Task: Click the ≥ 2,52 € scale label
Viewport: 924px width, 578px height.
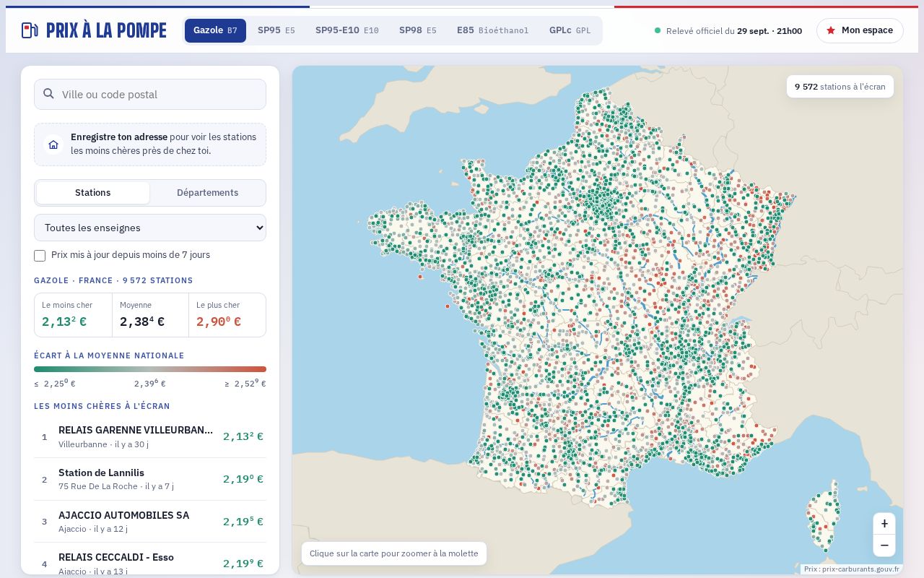Action: pos(245,384)
